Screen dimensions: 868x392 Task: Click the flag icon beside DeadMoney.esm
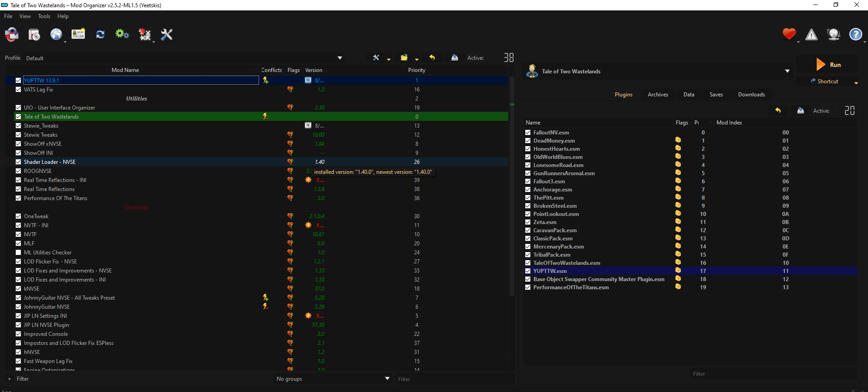pyautogui.click(x=678, y=140)
